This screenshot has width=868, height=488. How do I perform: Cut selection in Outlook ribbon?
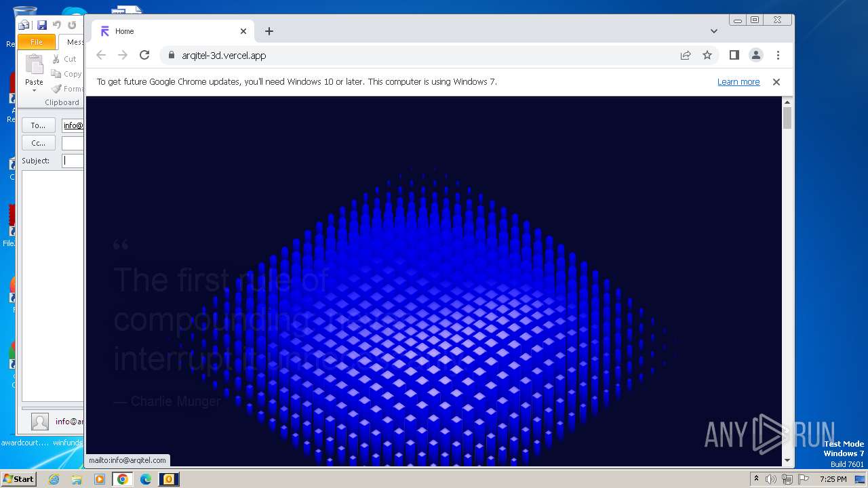tap(65, 59)
